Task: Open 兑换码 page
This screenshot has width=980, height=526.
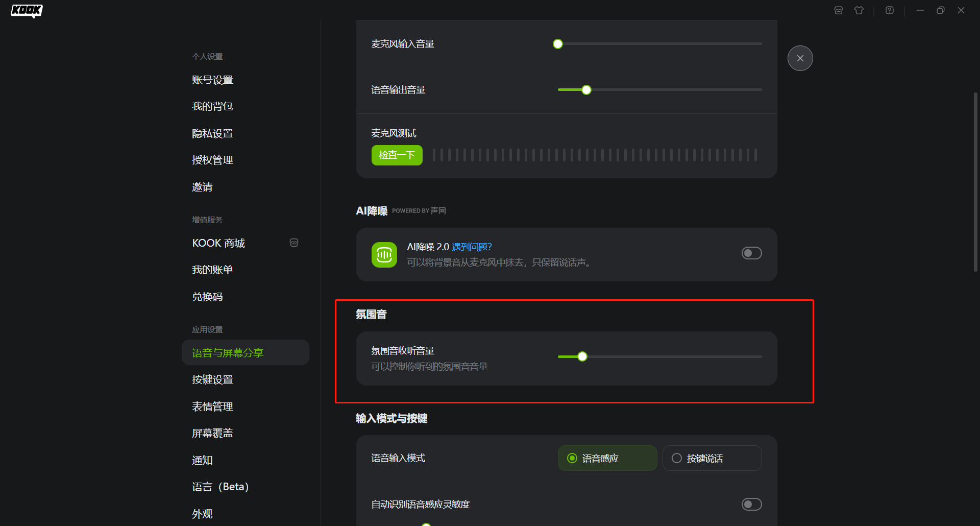Action: pyautogui.click(x=246, y=297)
